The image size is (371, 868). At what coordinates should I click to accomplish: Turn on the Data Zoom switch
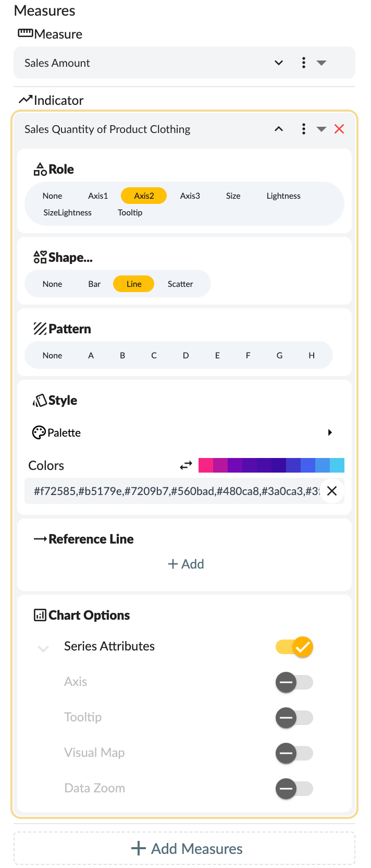(x=294, y=789)
